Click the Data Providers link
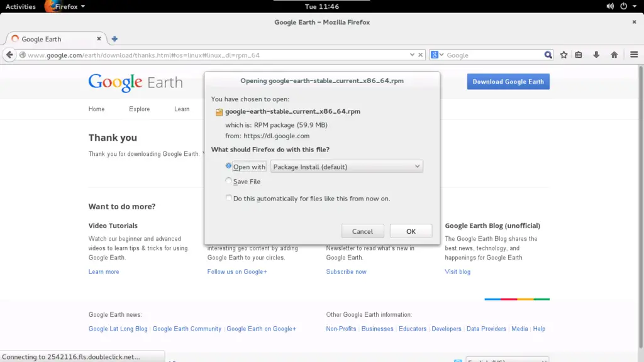The width and height of the screenshot is (644, 362). (x=486, y=329)
